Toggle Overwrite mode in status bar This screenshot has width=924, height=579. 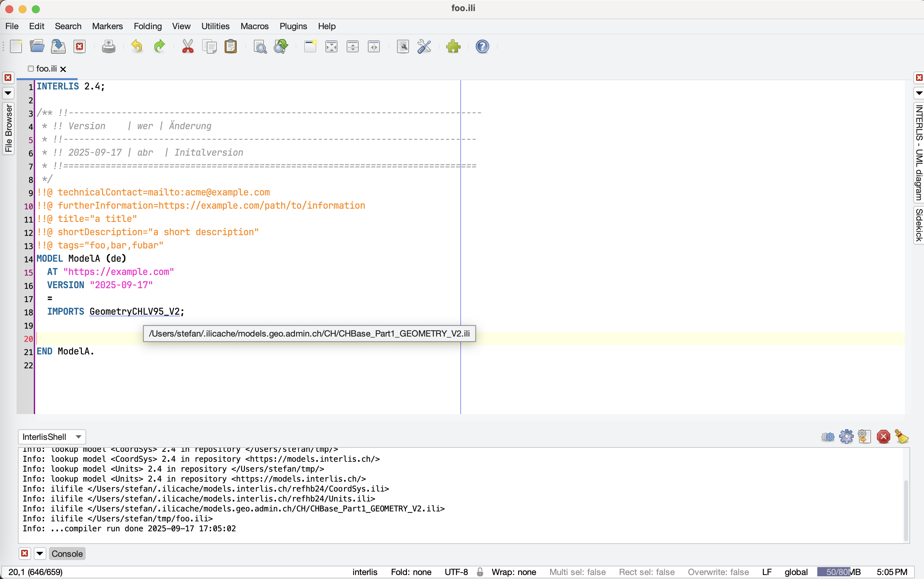point(718,572)
